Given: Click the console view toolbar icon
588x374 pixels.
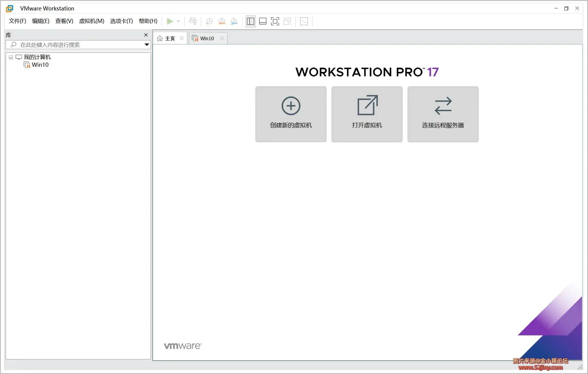Looking at the screenshot, I should 304,21.
